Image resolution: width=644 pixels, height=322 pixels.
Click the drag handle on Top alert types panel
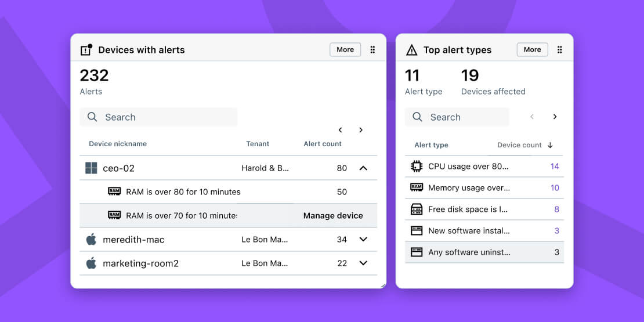pos(559,50)
